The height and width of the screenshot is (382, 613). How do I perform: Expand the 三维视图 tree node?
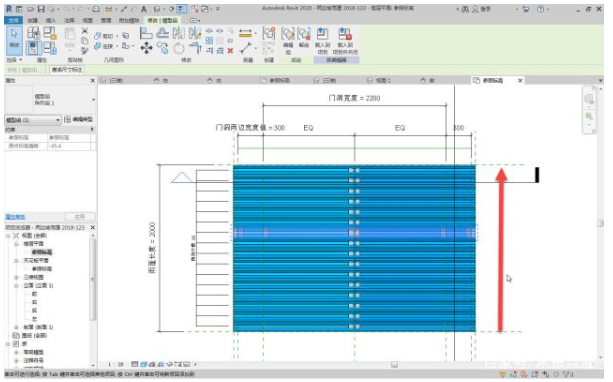click(x=16, y=277)
